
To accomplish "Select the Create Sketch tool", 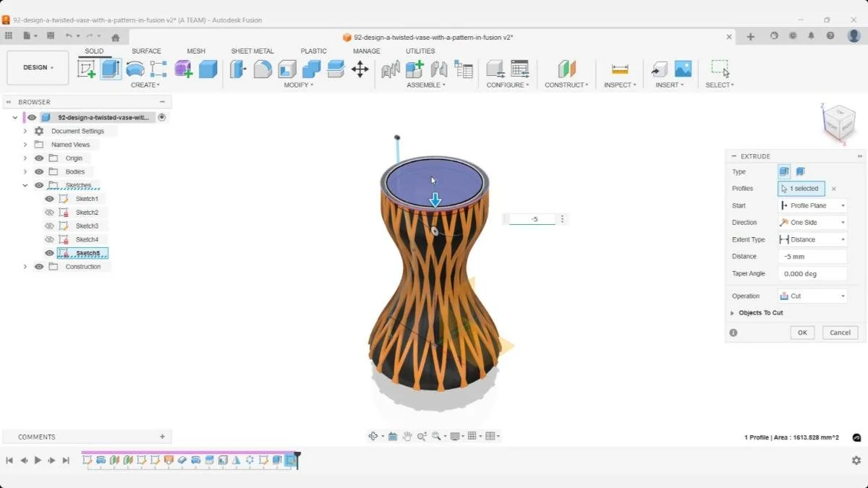I will coord(87,69).
